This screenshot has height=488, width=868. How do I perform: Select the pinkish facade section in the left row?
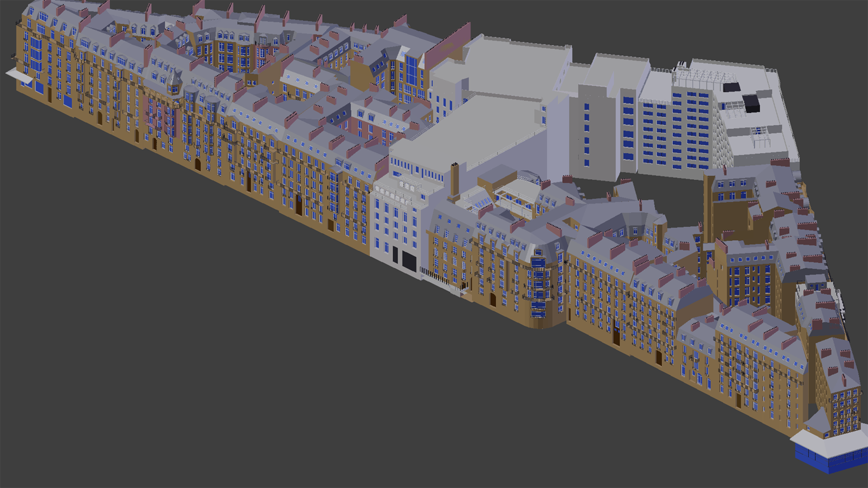pos(157,118)
